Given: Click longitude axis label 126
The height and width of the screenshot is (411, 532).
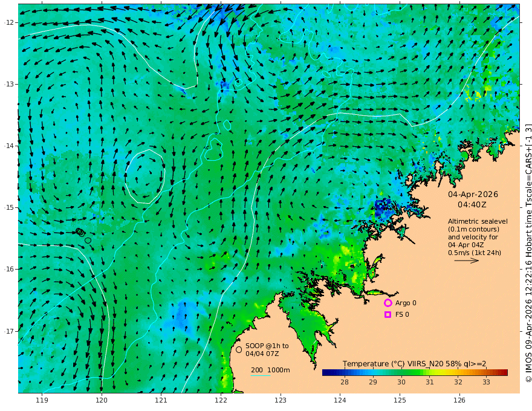Looking at the screenshot, I should [x=459, y=400].
